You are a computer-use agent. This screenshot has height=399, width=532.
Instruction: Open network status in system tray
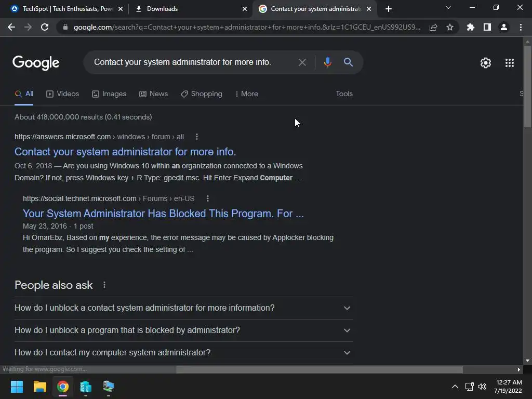coord(469,387)
